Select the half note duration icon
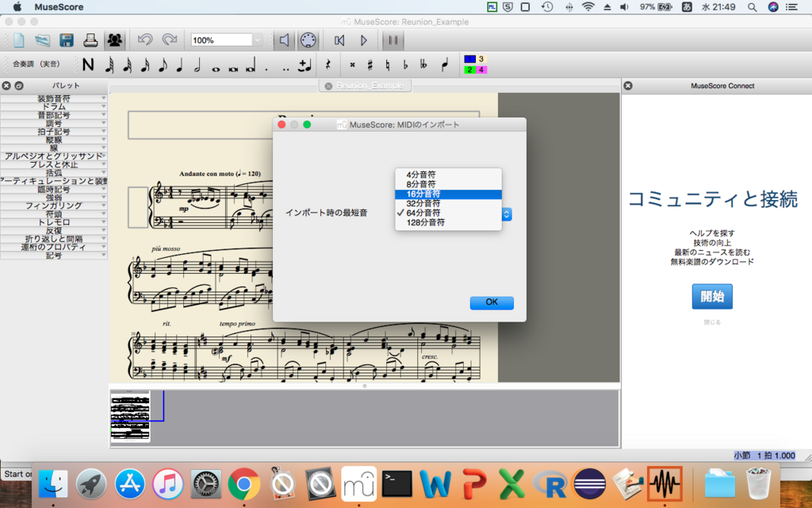This screenshot has width=812, height=508. click(197, 65)
